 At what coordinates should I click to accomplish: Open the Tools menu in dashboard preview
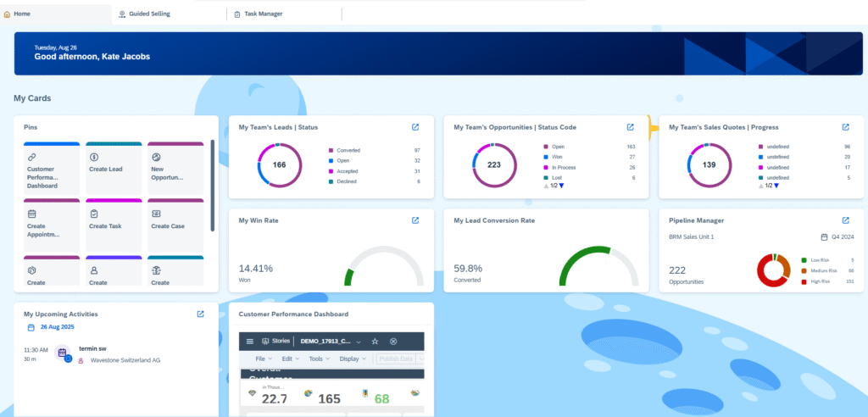tap(319, 359)
